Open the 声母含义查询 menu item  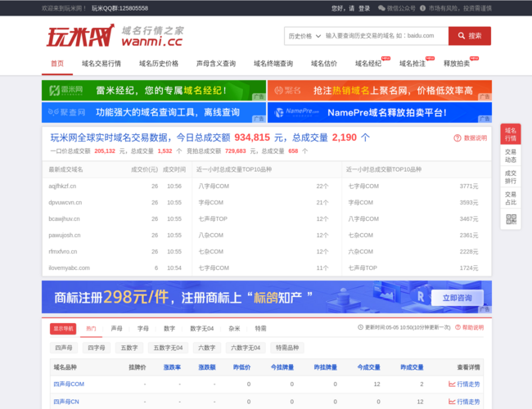click(x=216, y=64)
